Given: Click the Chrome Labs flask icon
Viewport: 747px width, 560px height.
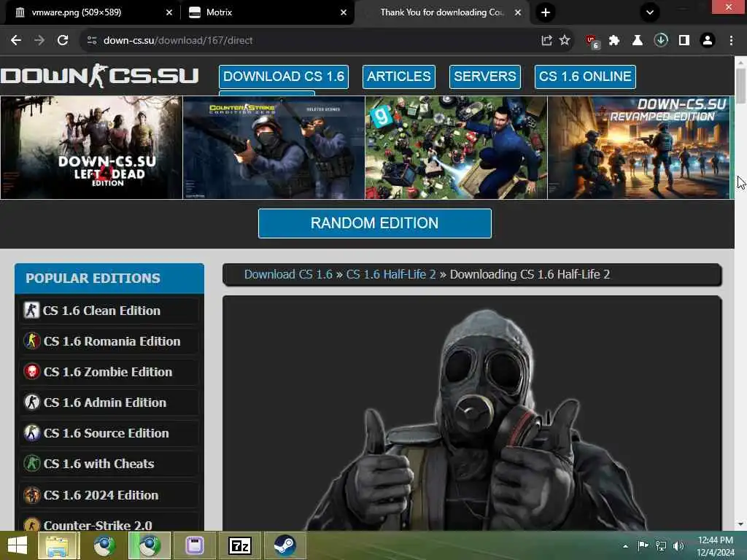Looking at the screenshot, I should [x=638, y=41].
